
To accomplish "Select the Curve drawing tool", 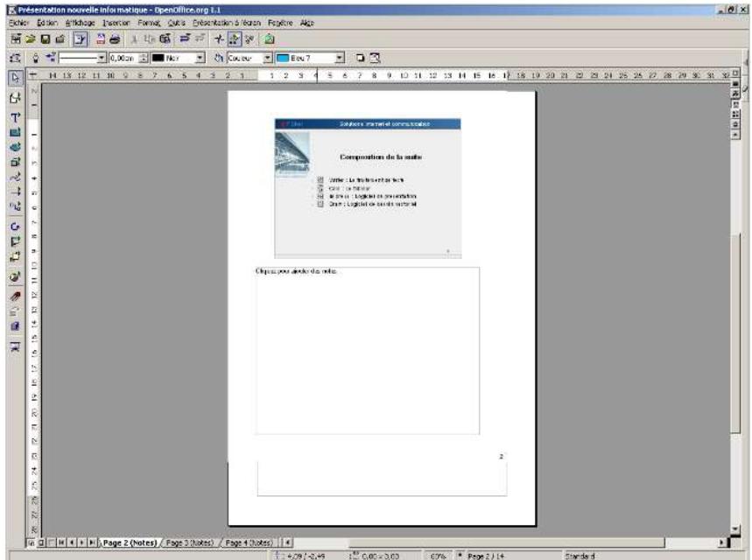I will coord(16,177).
